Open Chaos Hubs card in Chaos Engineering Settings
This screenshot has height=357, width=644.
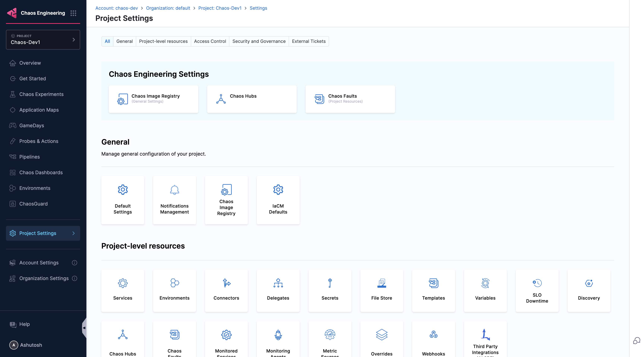[x=252, y=99]
